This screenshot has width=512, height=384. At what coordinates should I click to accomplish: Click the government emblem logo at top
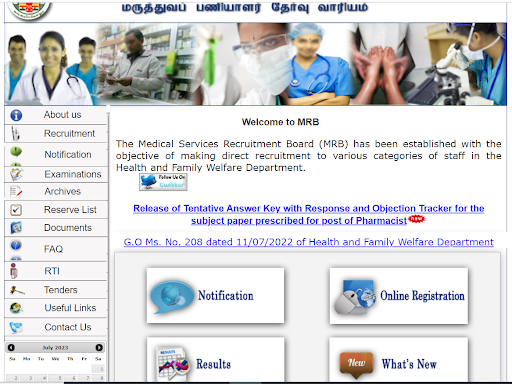click(29, 11)
